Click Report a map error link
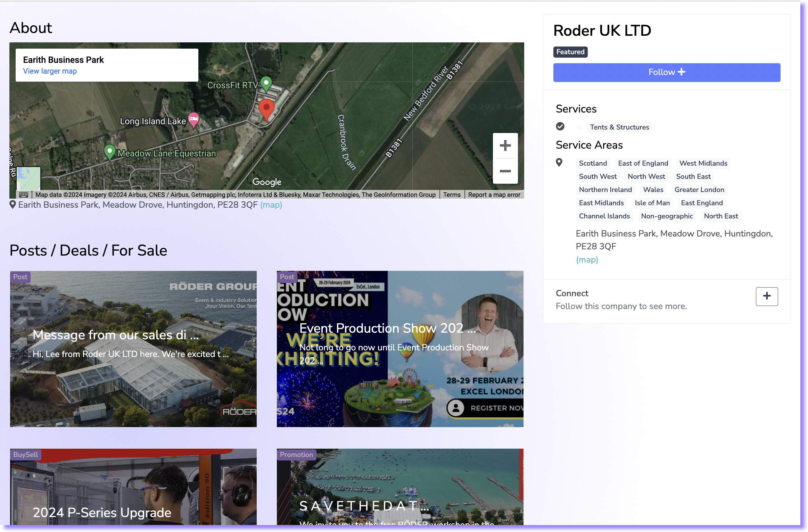Screen dimensions: 808x532 coord(494,195)
